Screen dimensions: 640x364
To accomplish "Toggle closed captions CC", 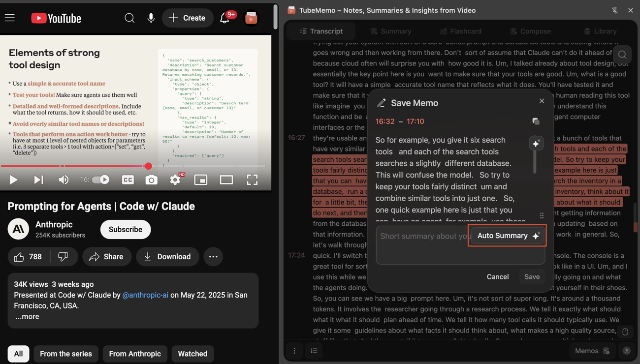I will (x=128, y=180).
